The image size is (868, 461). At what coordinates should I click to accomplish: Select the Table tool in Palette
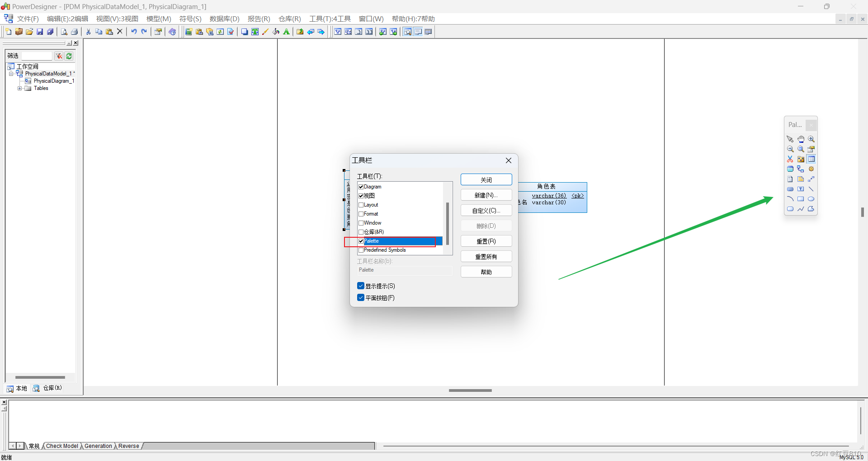(811, 159)
